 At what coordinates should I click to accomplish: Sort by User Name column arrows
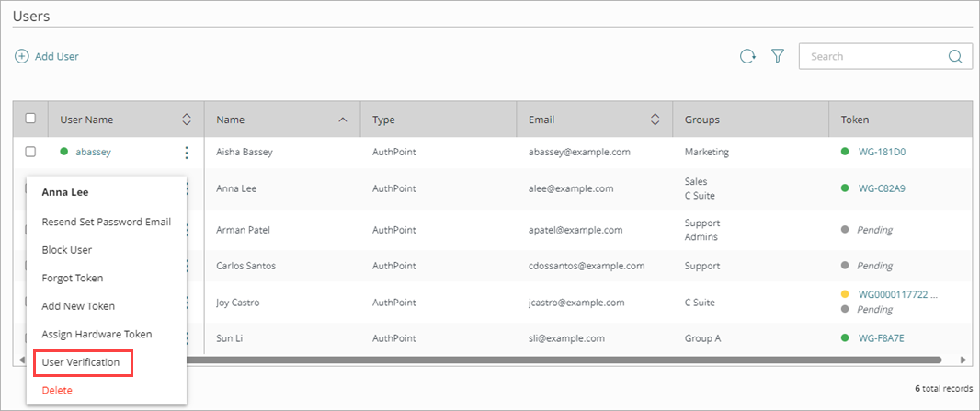coord(187,120)
